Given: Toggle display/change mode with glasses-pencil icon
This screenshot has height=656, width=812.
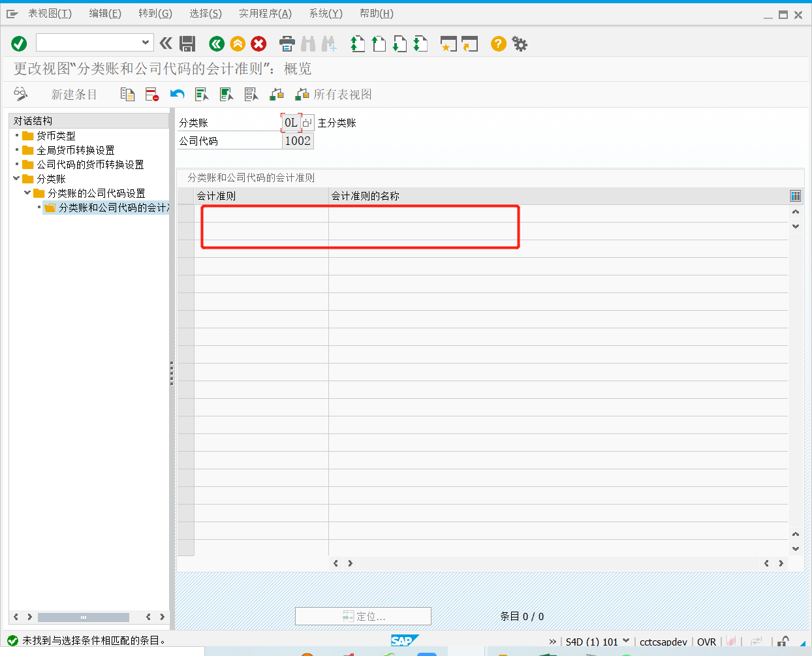Looking at the screenshot, I should coord(20,93).
